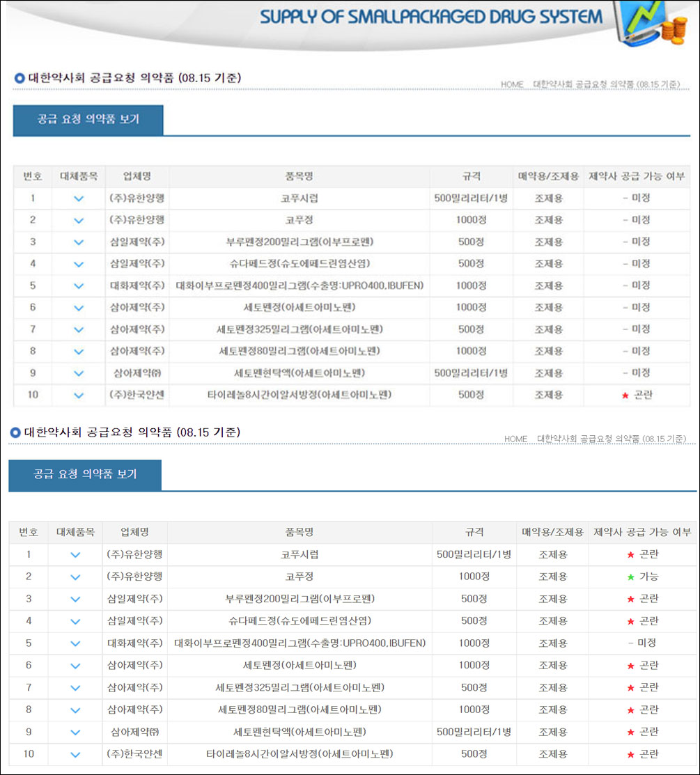700x775 pixels.
Task: Expand substitutes for 코푸정 in lower table
Action: pos(75,577)
